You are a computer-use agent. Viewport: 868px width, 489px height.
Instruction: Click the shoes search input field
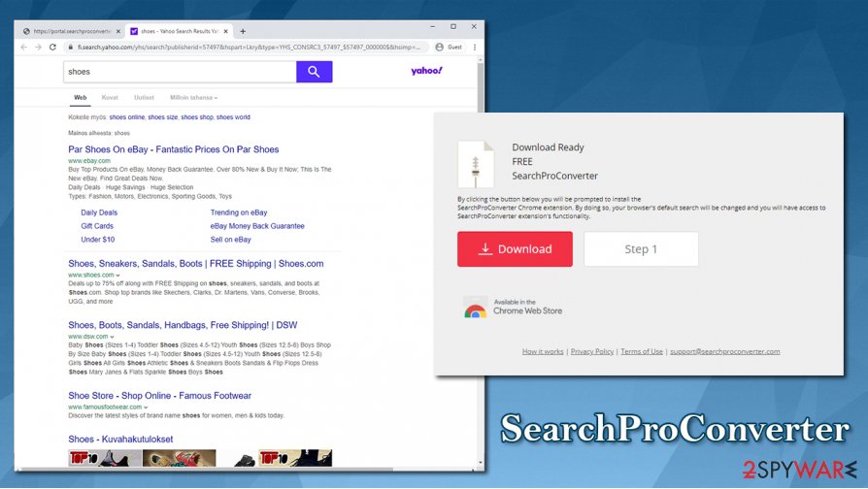click(180, 72)
